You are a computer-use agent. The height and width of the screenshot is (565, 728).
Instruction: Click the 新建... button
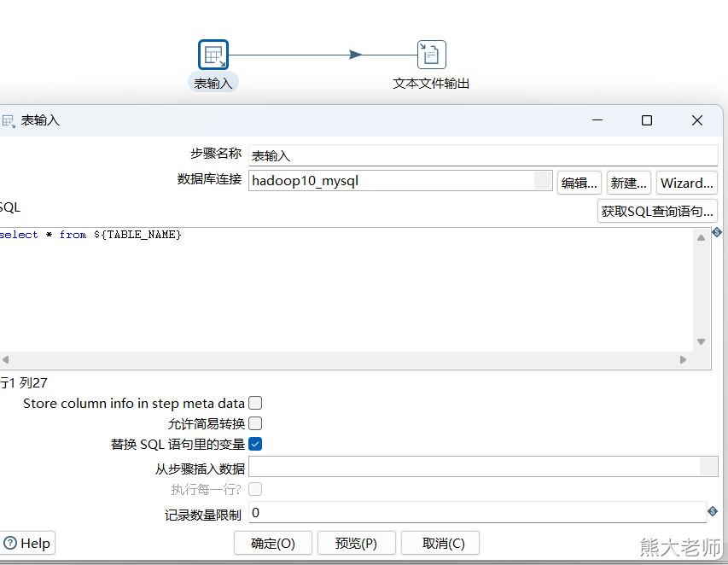click(x=629, y=183)
